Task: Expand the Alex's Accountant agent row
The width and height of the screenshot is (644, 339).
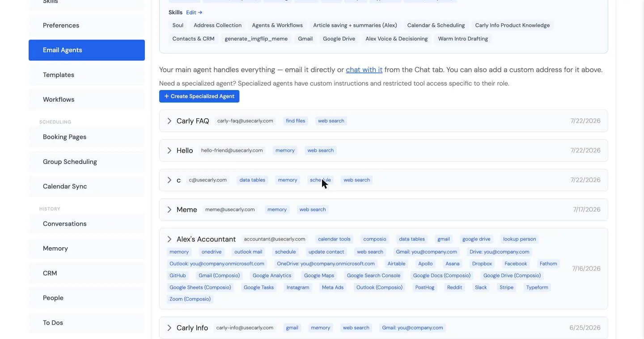Action: point(169,239)
